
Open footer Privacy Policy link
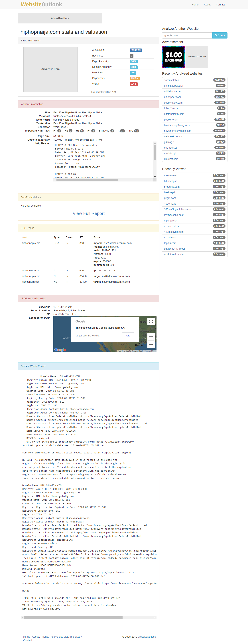(49, 637)
